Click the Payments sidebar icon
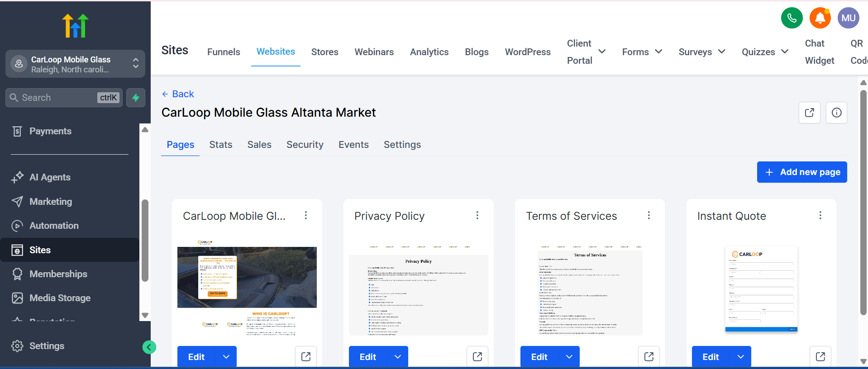This screenshot has width=868, height=369. pyautogui.click(x=17, y=131)
